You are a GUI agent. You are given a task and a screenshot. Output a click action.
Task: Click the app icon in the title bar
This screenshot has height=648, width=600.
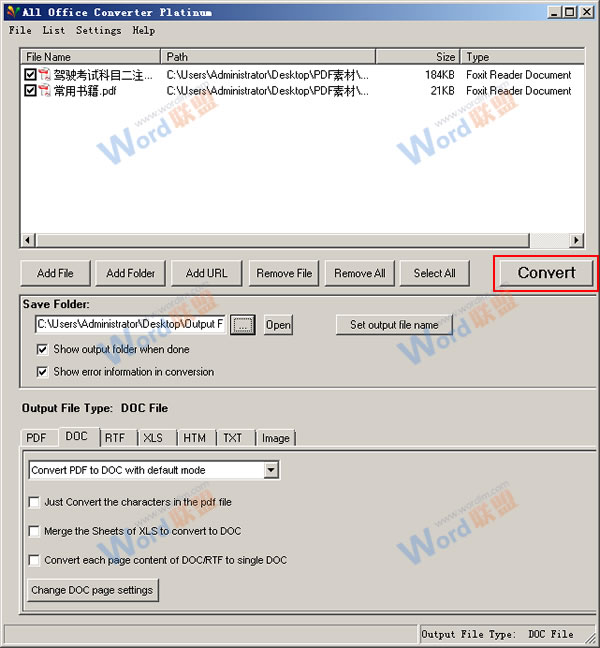[13, 12]
